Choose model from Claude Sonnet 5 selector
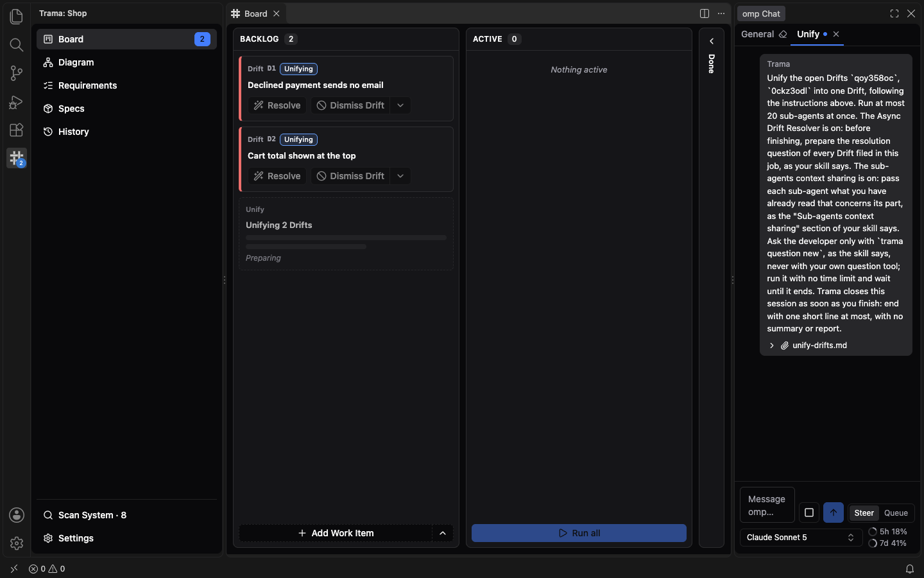Viewport: 924px width, 578px height. point(801,538)
